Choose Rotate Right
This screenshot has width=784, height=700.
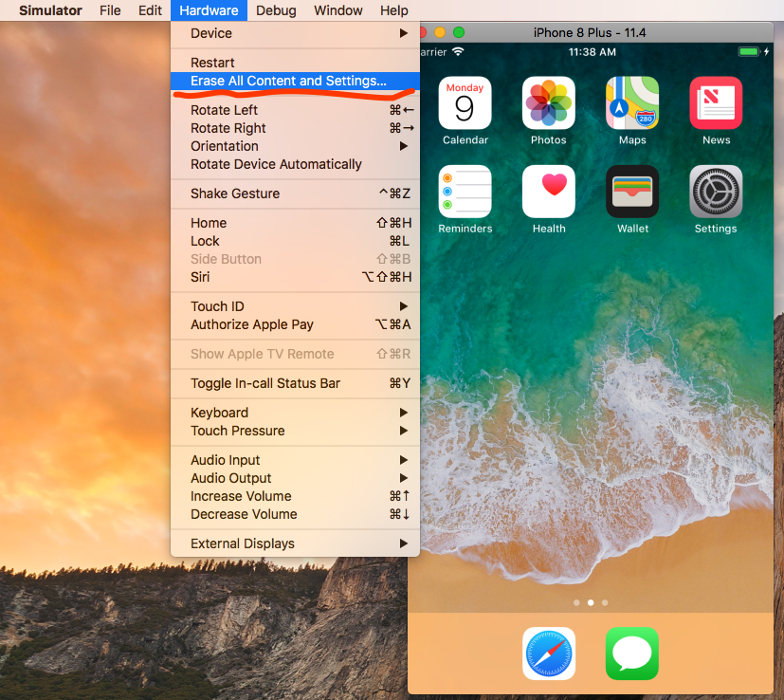295,128
